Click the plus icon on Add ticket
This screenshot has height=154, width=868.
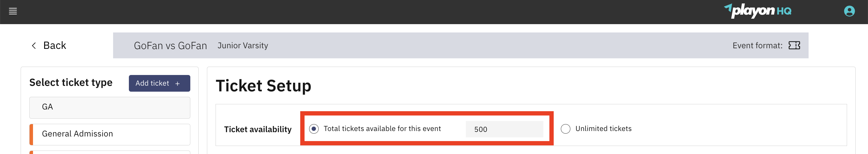[178, 84]
